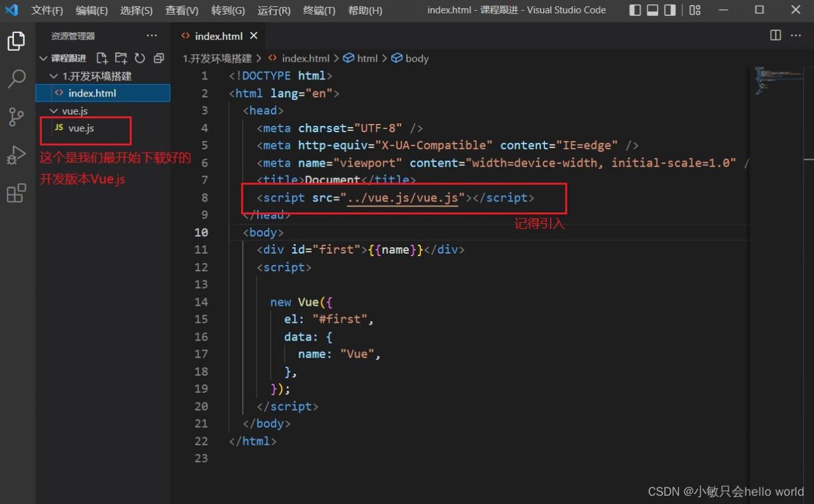Open the Search view in the activity bar

(16, 79)
